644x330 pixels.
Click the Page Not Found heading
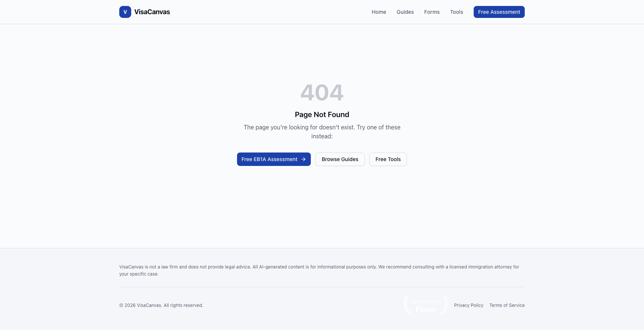click(x=322, y=114)
